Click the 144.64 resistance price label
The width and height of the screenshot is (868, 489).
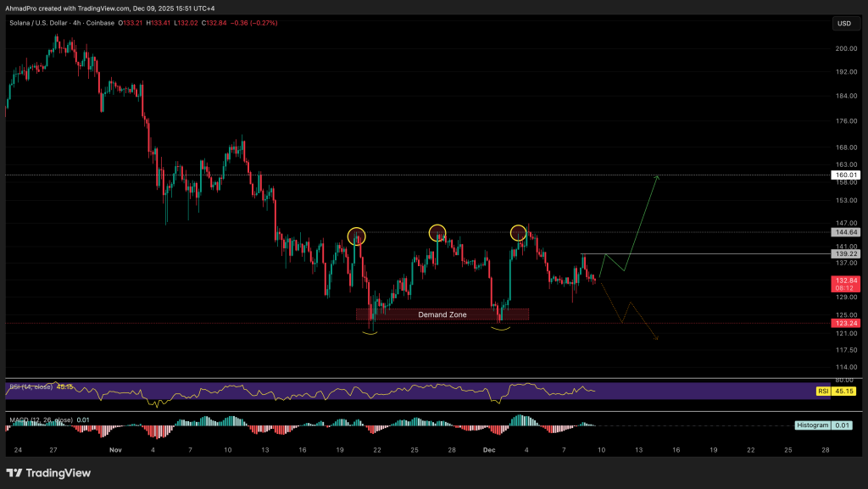coord(844,231)
